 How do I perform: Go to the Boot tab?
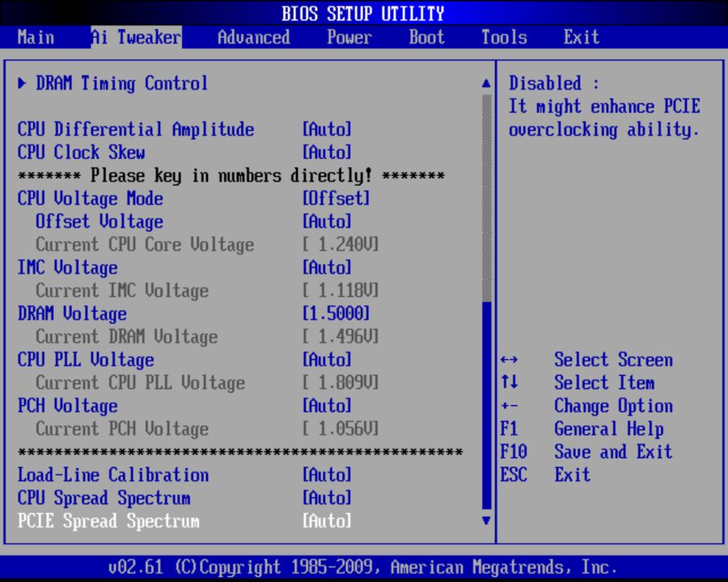click(x=426, y=37)
